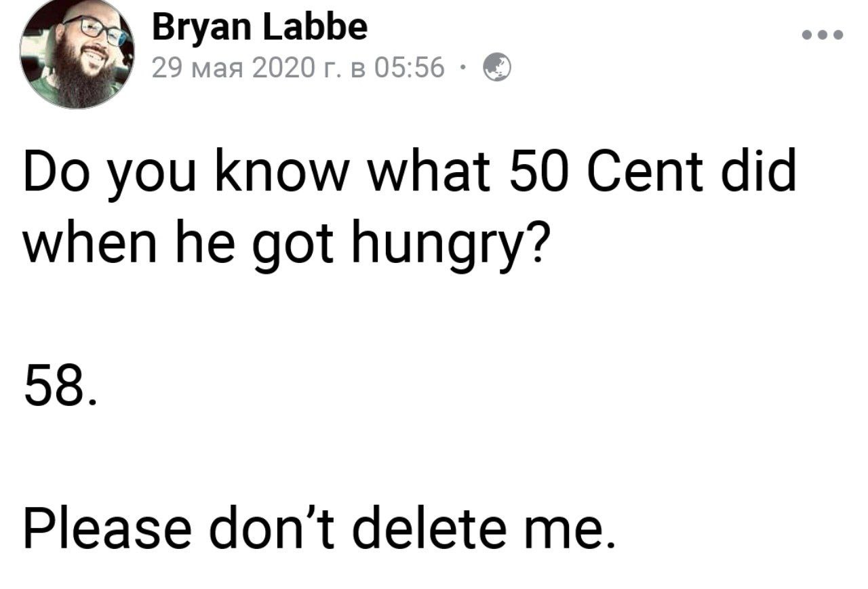The width and height of the screenshot is (868, 589).
Task: Click the surname Labbe
Action: point(316,28)
